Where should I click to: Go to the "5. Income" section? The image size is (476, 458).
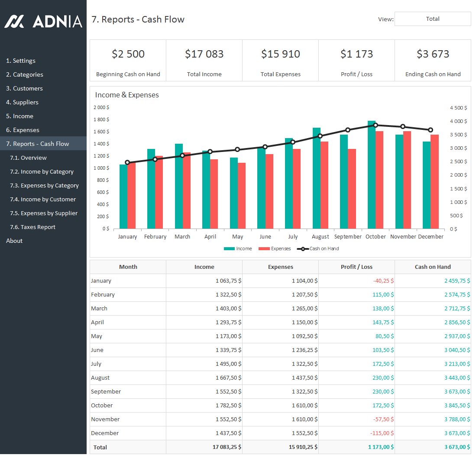click(x=20, y=116)
